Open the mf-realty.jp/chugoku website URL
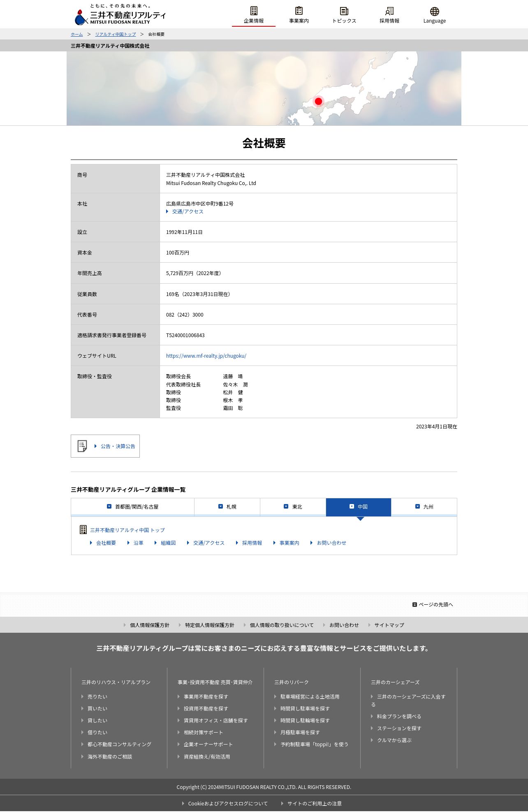This screenshot has height=812, width=528. click(206, 356)
